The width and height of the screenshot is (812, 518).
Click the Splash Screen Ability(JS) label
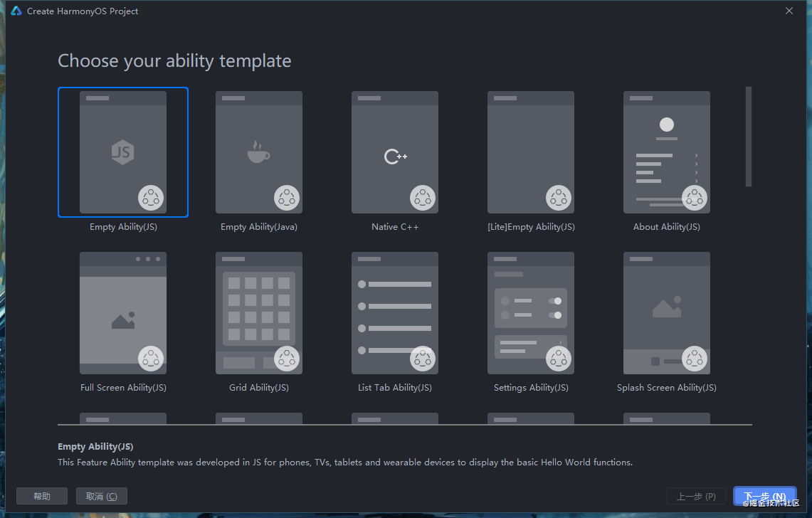[x=667, y=388]
